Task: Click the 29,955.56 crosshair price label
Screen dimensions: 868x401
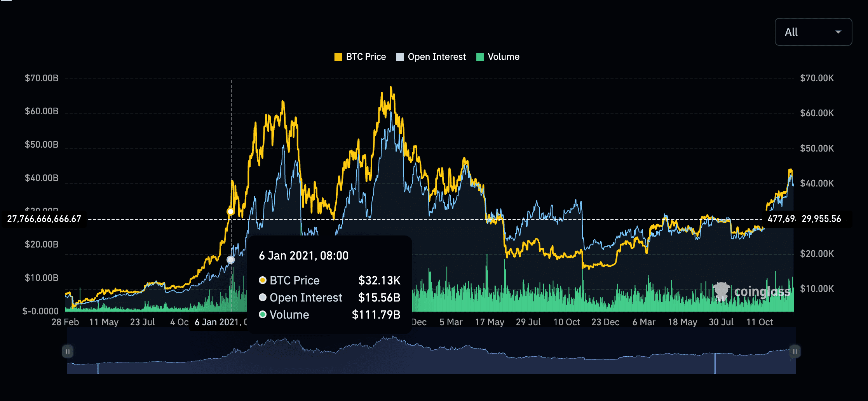Action: 821,219
